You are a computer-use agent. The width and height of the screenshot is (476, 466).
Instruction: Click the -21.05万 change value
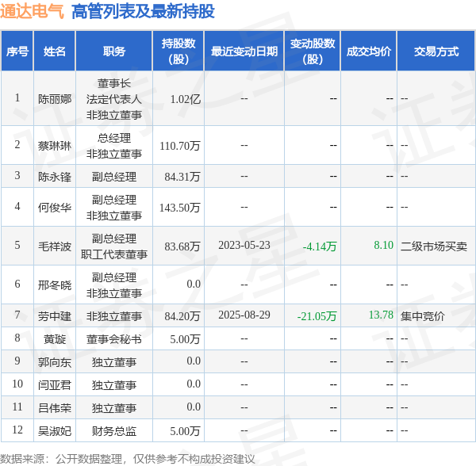(317, 316)
